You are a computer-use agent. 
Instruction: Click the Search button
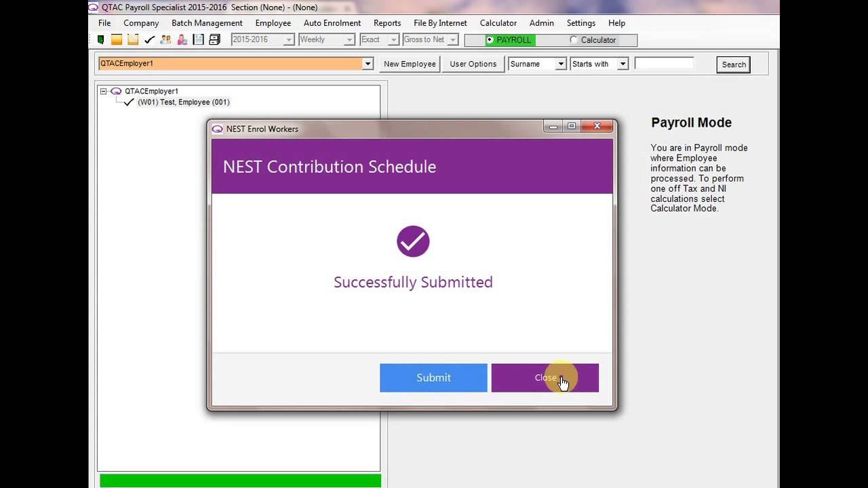[734, 64]
